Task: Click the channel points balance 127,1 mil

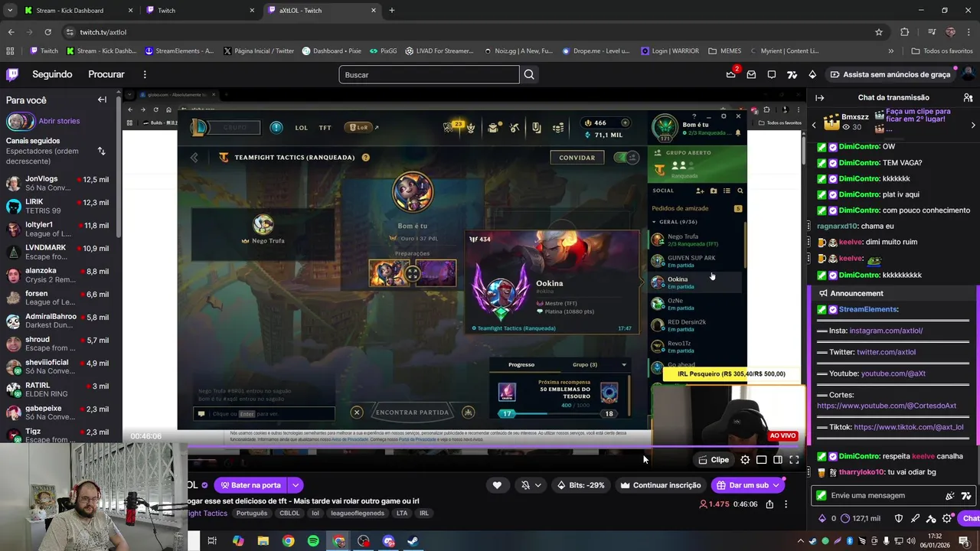Action: tap(861, 518)
